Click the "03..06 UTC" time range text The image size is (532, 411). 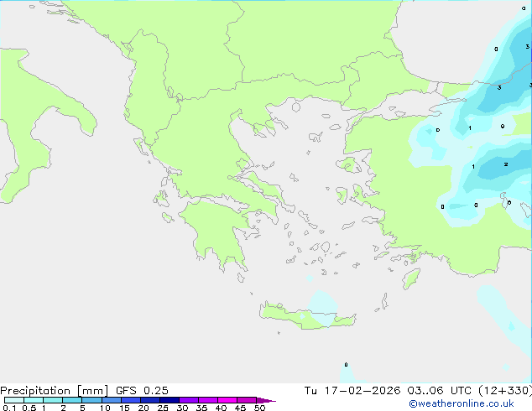click(x=439, y=391)
